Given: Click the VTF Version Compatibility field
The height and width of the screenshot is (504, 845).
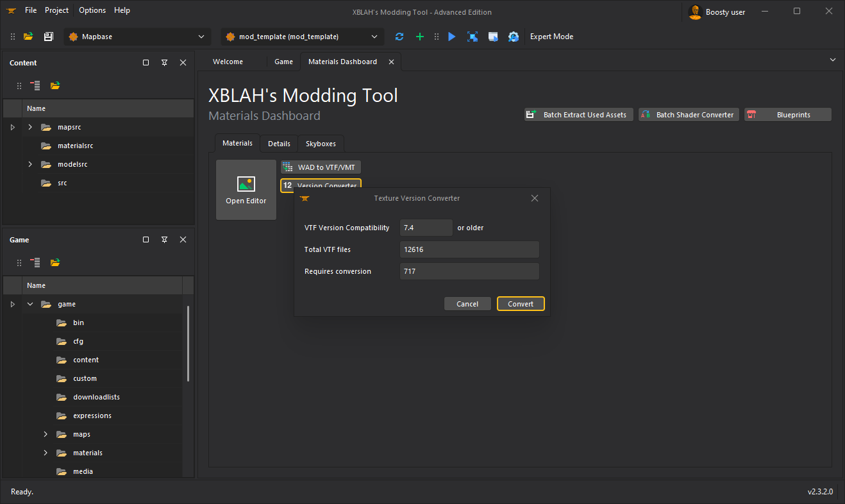Looking at the screenshot, I should click(426, 228).
